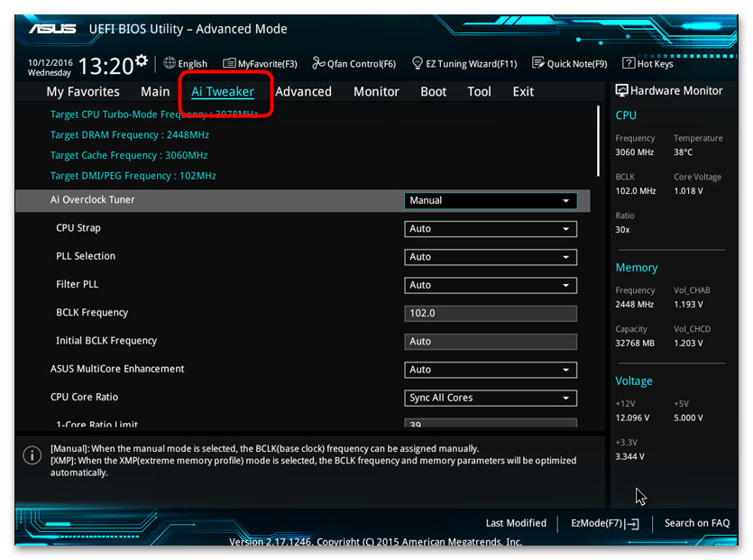Click the info icon in the help panel
The image size is (753, 560).
coord(32,454)
